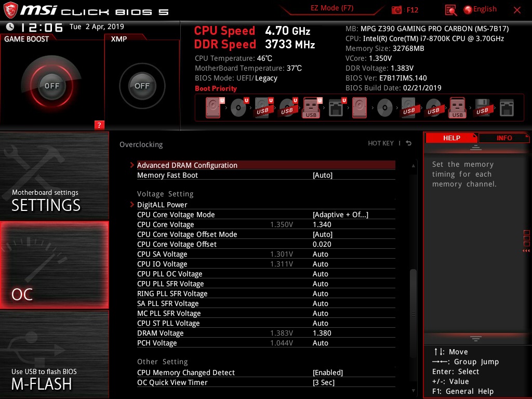Edit the DRAM Voltage 1.380 field
The height and width of the screenshot is (399, 532).
coord(322,333)
